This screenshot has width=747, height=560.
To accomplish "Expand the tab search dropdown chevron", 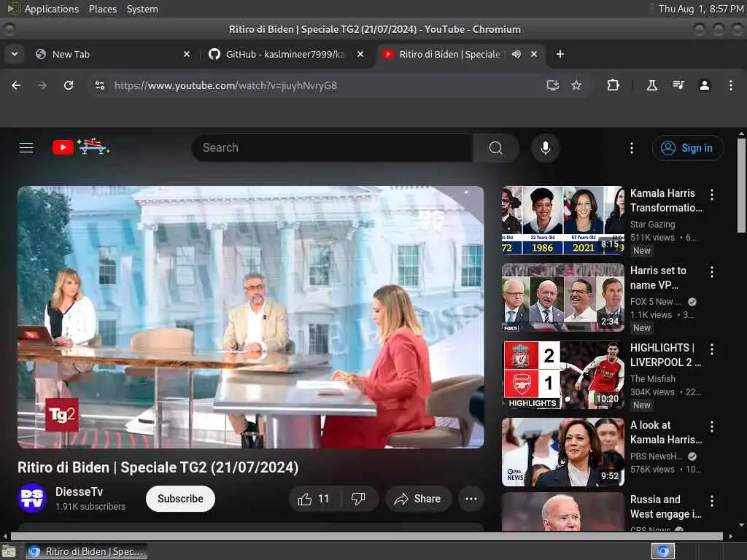I will [x=15, y=54].
